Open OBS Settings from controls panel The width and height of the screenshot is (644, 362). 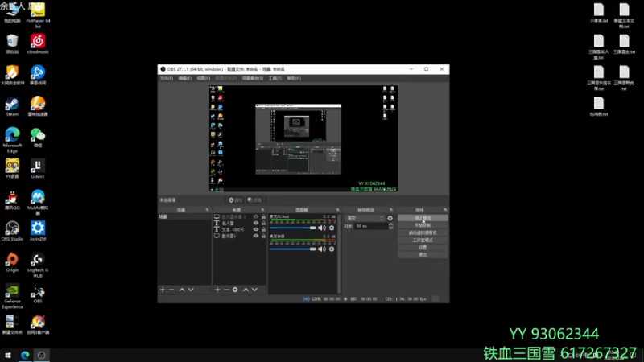coord(423,248)
